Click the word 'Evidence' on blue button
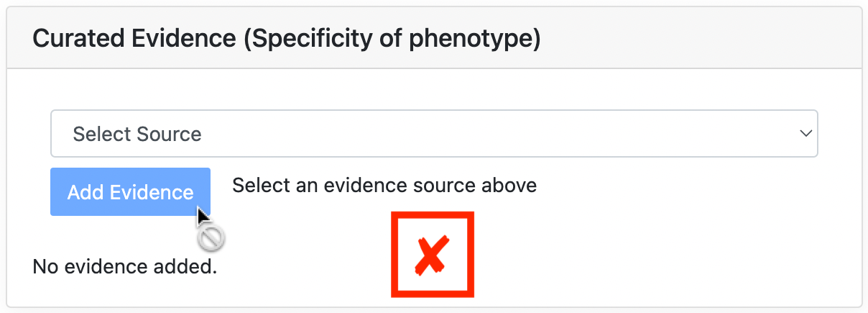 coord(151,192)
